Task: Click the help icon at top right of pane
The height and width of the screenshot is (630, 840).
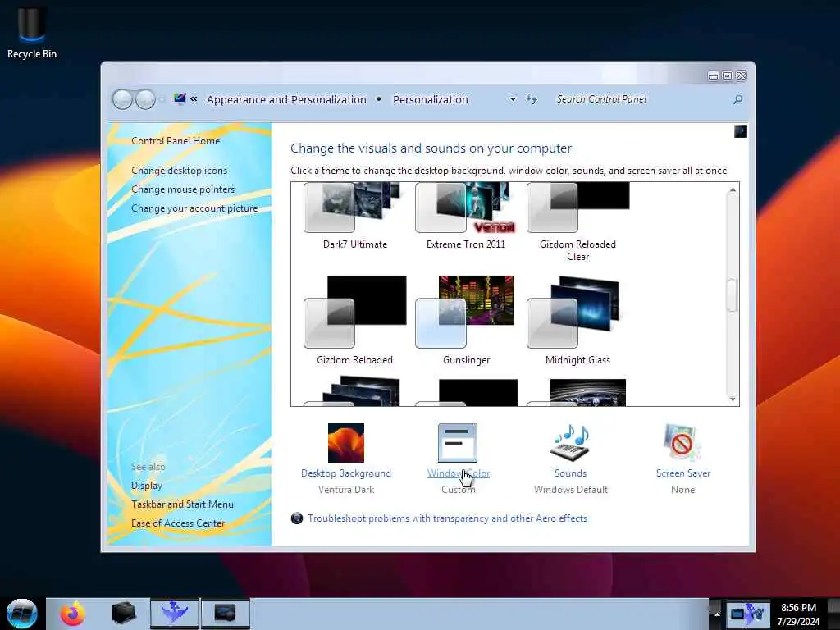Action: tap(741, 131)
